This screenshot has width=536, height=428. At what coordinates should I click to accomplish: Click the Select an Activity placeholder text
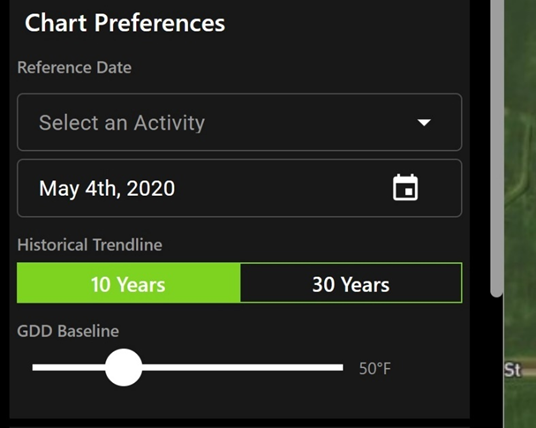(122, 123)
